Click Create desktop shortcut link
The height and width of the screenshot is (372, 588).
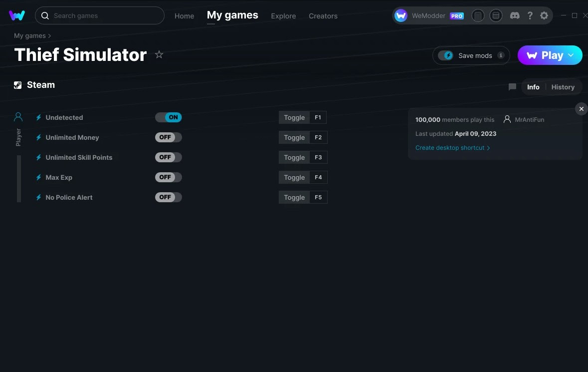click(x=453, y=147)
